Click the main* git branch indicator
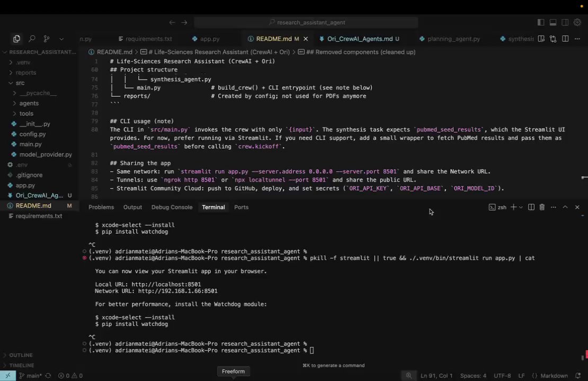The image size is (588, 381). (31, 376)
